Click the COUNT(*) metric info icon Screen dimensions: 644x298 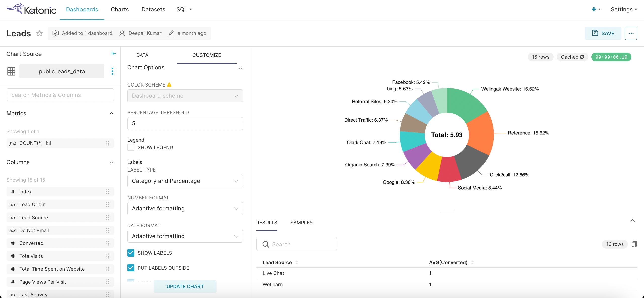point(49,143)
